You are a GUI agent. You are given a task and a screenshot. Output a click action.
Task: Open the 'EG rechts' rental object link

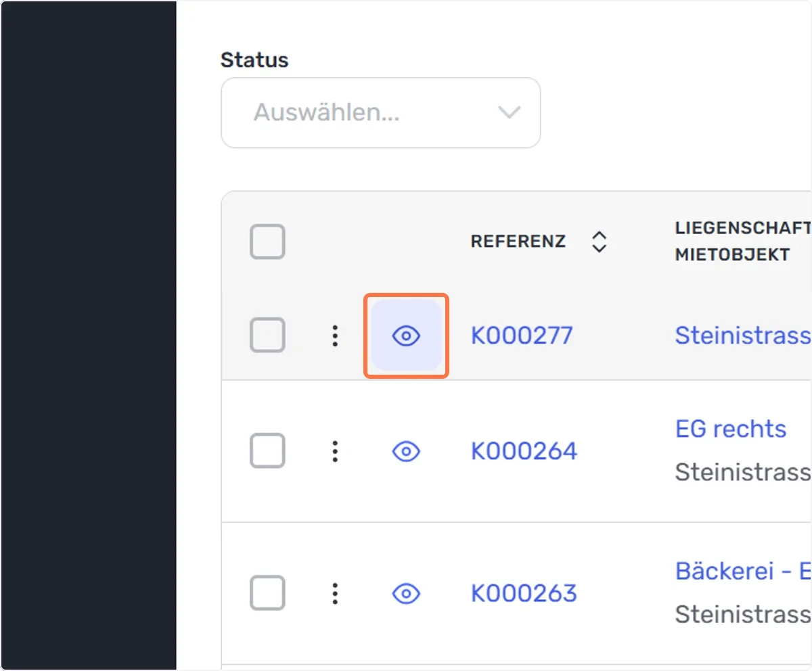coord(731,429)
